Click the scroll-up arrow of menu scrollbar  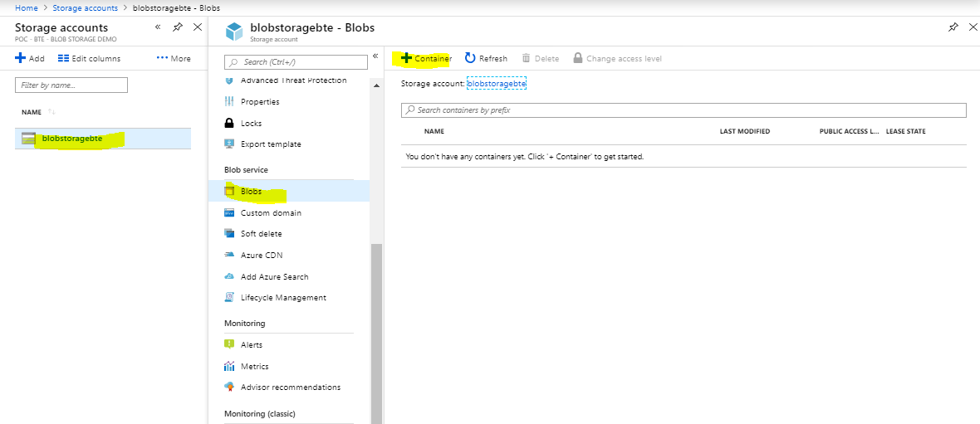376,85
